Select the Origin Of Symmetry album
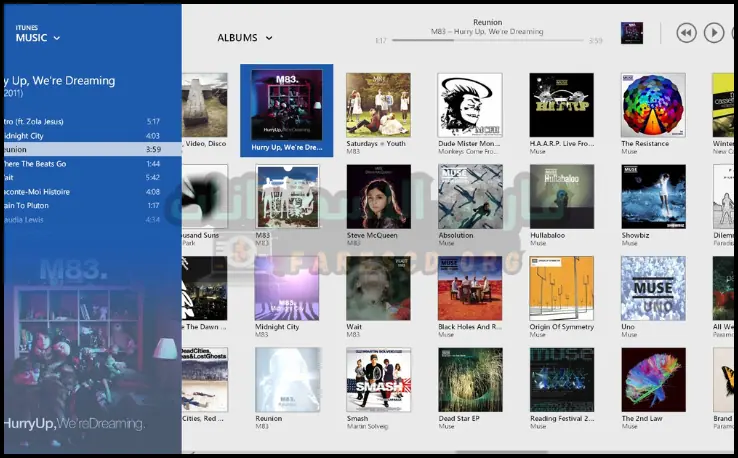The height and width of the screenshot is (458, 738). pos(561,288)
